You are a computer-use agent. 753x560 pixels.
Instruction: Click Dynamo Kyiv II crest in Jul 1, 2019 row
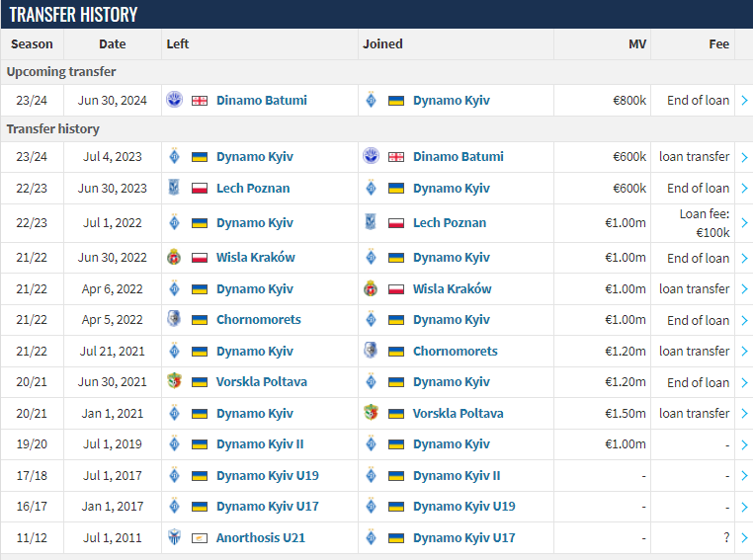coord(174,443)
